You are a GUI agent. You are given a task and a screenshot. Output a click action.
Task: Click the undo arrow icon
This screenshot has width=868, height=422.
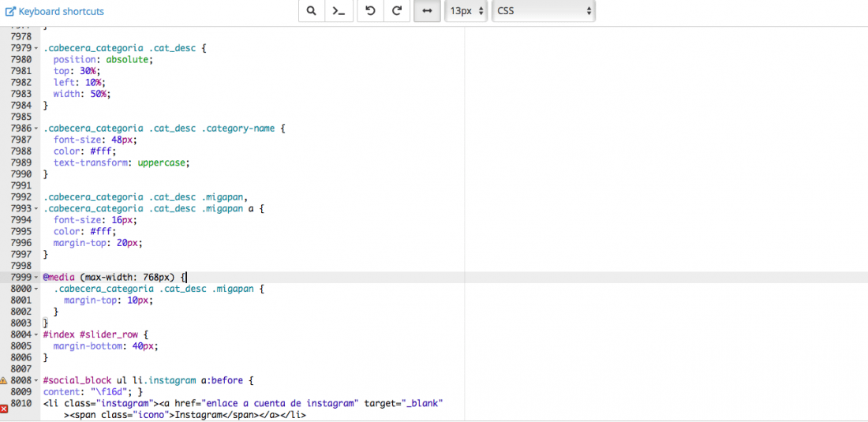click(370, 11)
